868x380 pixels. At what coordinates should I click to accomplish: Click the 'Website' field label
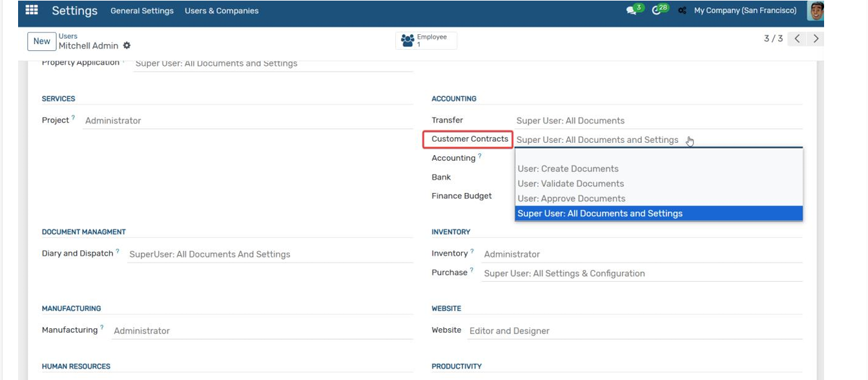coord(446,330)
